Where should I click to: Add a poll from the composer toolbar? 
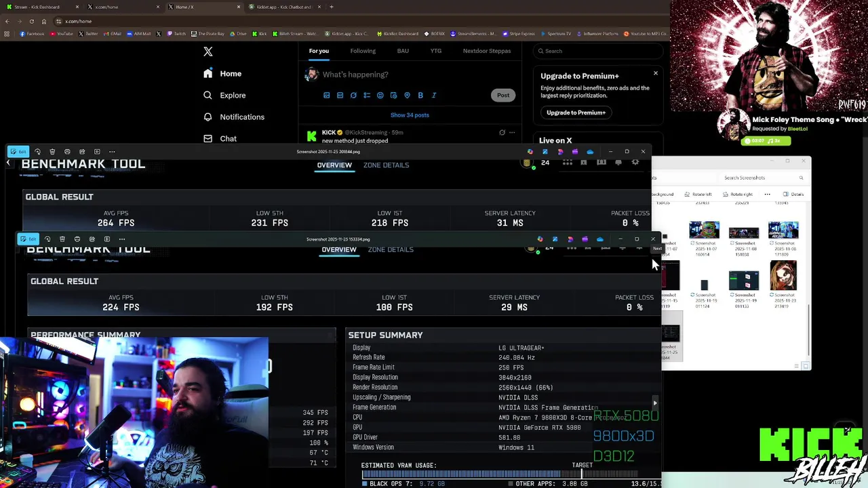pos(367,96)
